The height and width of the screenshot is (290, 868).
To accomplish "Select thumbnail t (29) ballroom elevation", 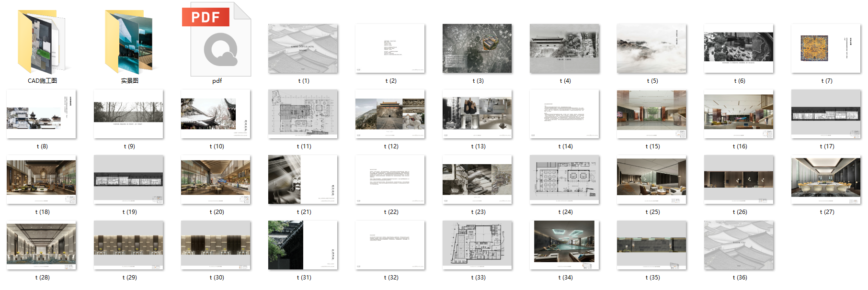I will pyautogui.click(x=128, y=245).
